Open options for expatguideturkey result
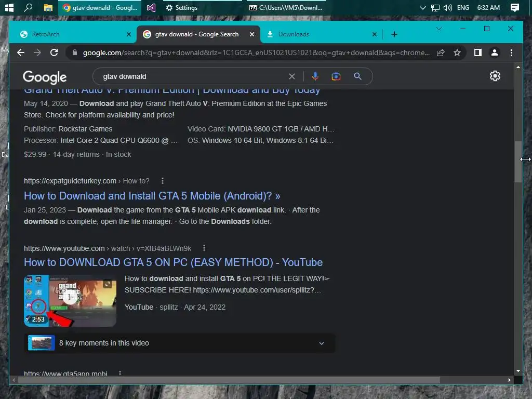This screenshot has width=532, height=399. click(x=163, y=181)
